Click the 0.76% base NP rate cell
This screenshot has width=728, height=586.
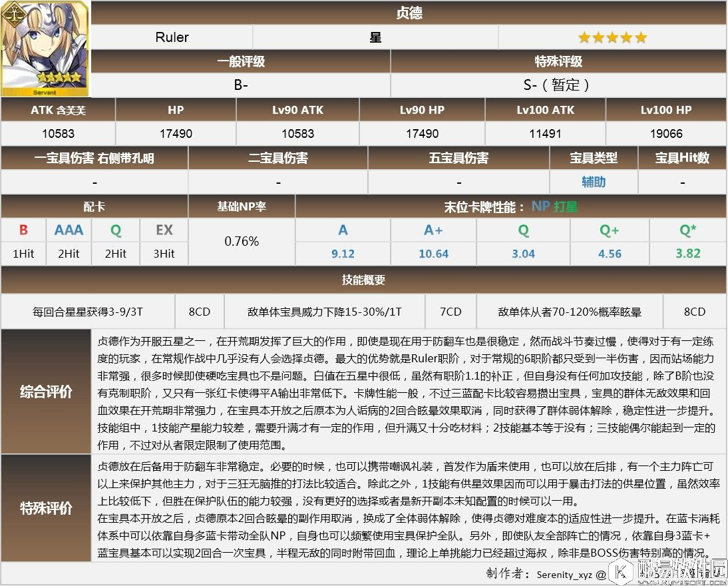(242, 242)
